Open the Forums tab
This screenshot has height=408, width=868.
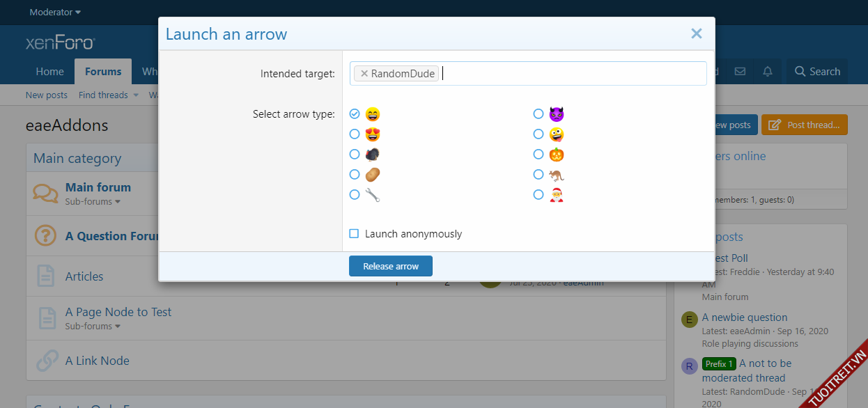(x=103, y=72)
